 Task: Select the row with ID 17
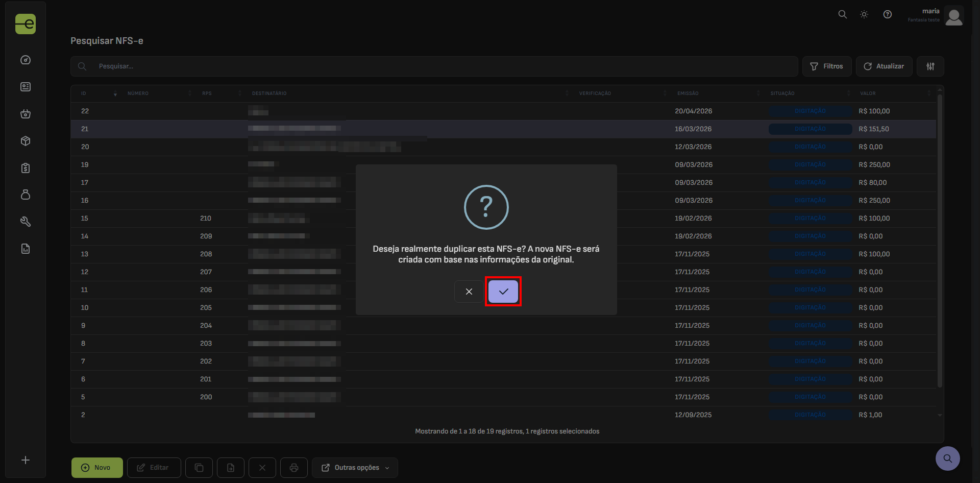click(503, 183)
